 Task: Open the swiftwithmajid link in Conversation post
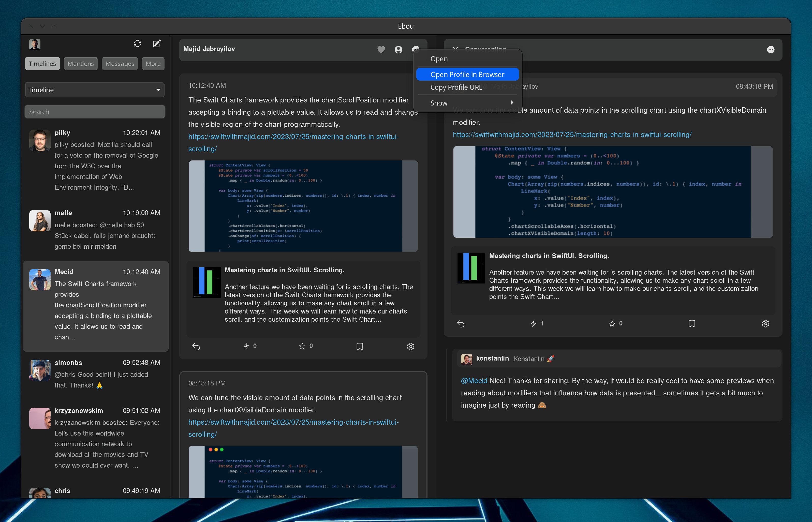(572, 135)
